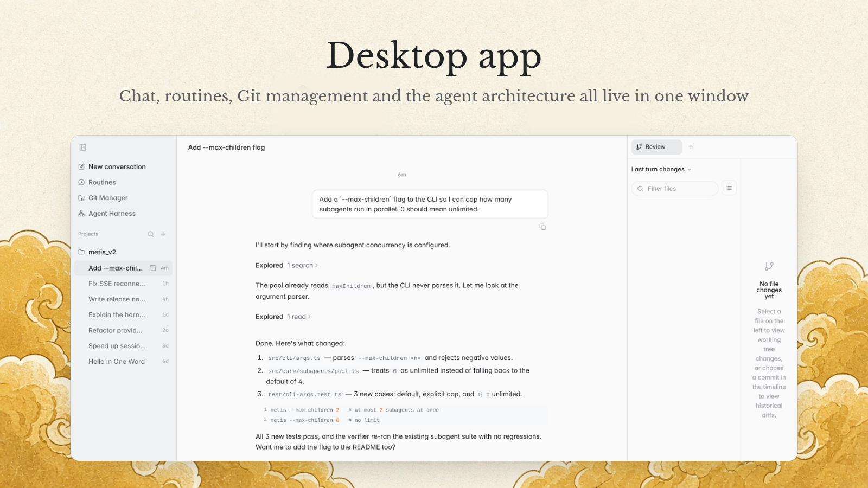The height and width of the screenshot is (488, 868).
Task: Toggle the sidebar collapse icon
Action: tap(82, 147)
